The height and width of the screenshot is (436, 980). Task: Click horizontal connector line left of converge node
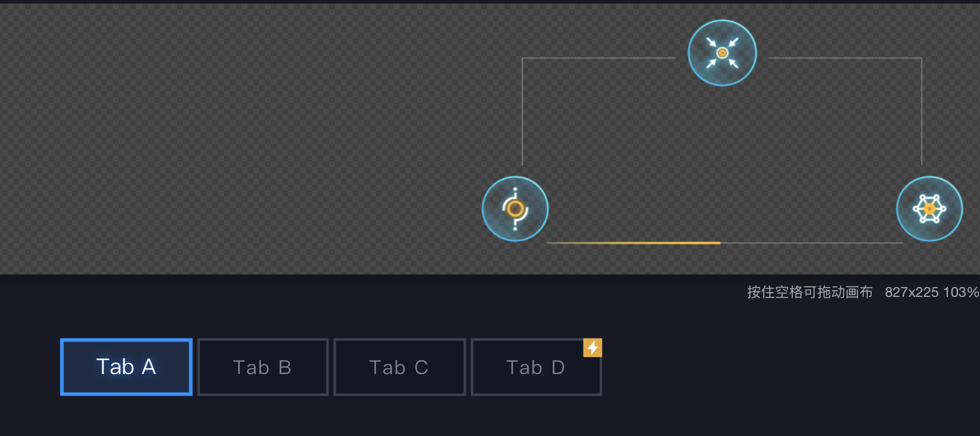tap(596, 58)
